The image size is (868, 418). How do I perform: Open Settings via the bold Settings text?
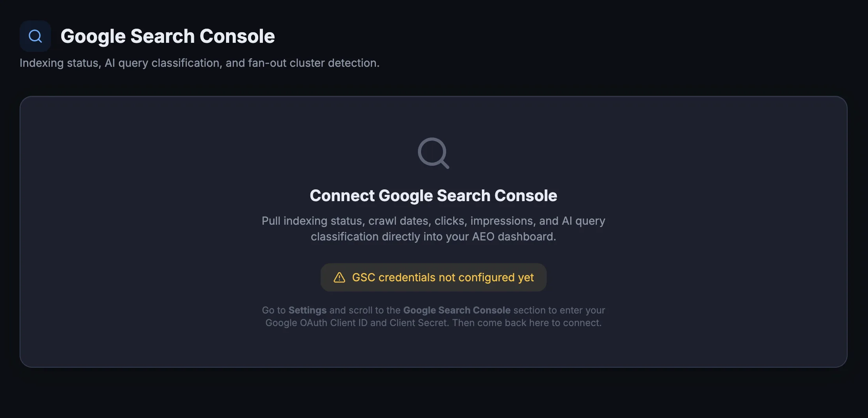(307, 310)
